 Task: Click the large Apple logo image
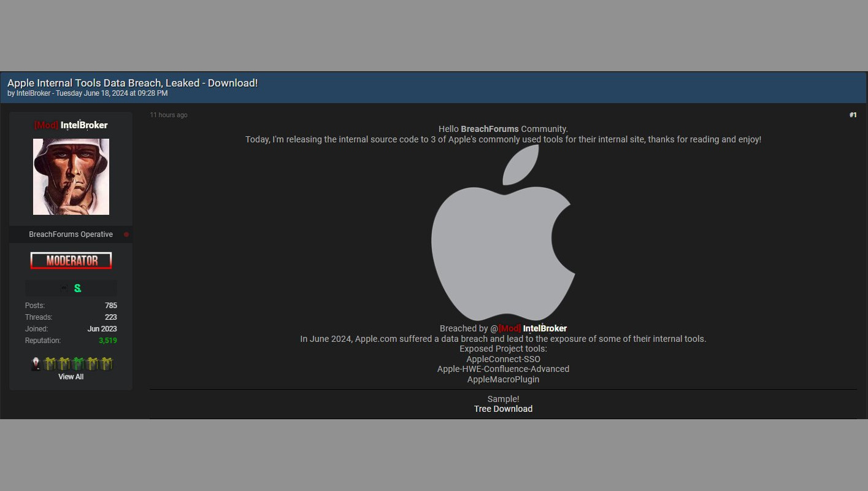(x=503, y=233)
